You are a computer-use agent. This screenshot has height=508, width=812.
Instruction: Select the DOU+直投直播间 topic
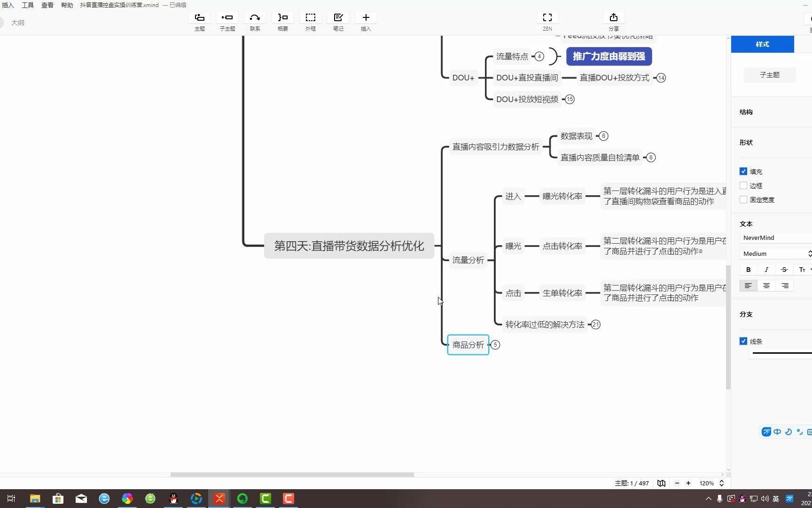(x=527, y=78)
